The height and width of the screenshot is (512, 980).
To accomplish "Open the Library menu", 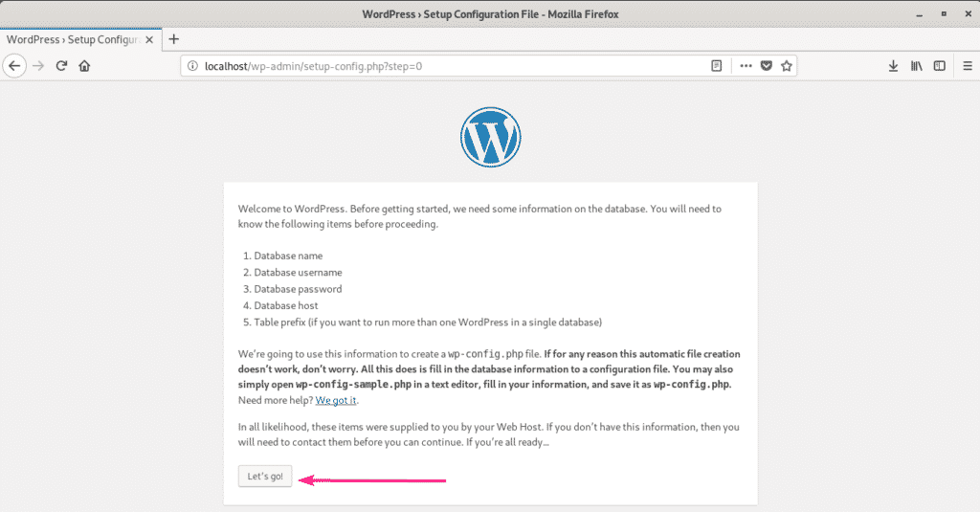I will [916, 66].
